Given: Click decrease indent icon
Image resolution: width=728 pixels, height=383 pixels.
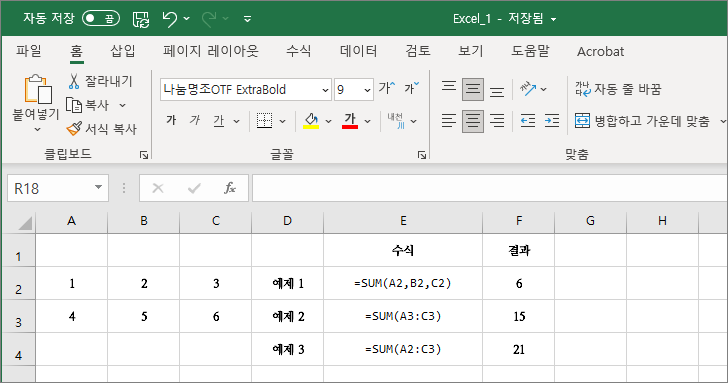Looking at the screenshot, I should click(527, 121).
